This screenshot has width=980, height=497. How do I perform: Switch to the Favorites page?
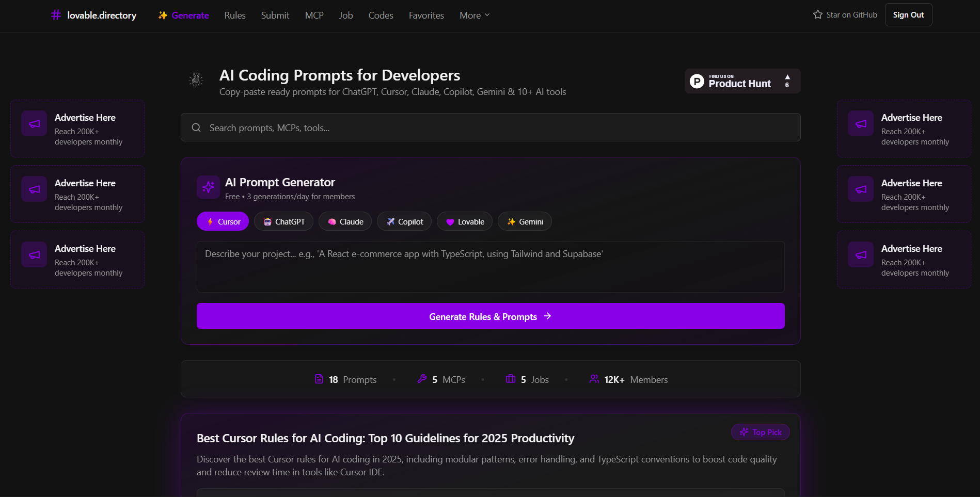[x=426, y=15]
